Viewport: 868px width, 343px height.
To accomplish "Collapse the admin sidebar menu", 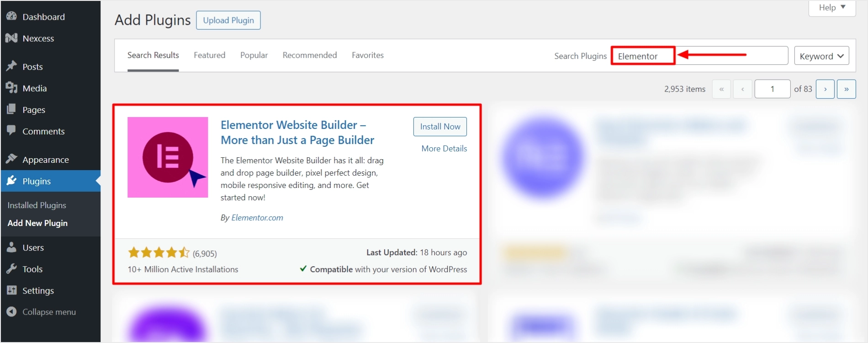I will [x=50, y=312].
